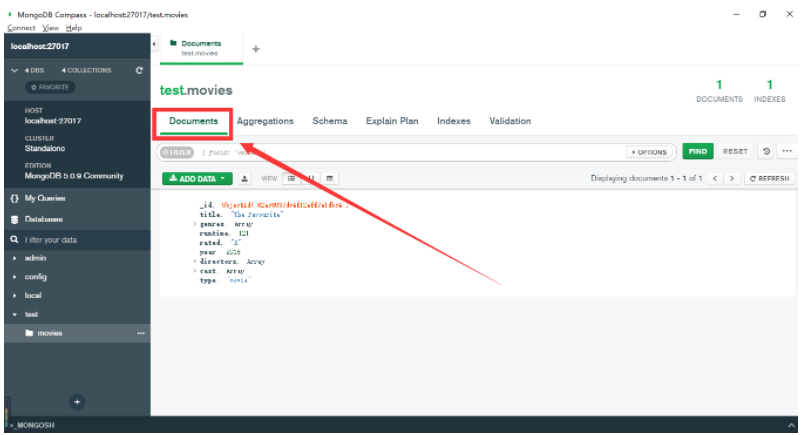Image resolution: width=803 pixels, height=435 pixels.
Task: Click the INDEXES count stat
Action: pos(769,91)
